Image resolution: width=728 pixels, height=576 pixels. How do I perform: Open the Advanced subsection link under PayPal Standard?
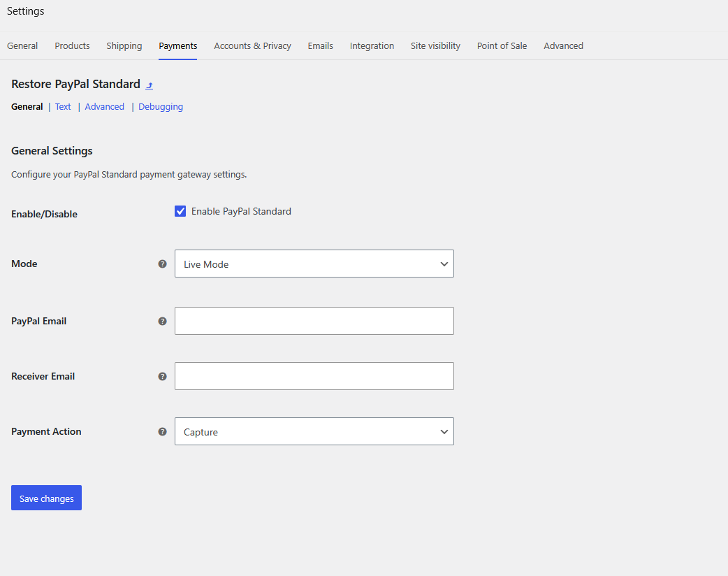tap(105, 107)
